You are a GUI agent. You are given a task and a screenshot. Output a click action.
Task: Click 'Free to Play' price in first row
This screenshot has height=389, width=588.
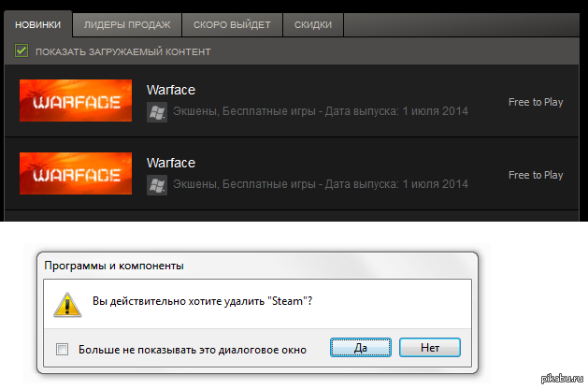pos(535,102)
